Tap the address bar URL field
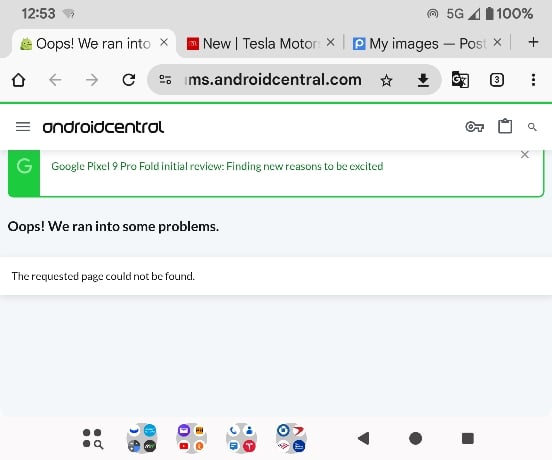Screen dimensions: 552x460 [x=273, y=80]
